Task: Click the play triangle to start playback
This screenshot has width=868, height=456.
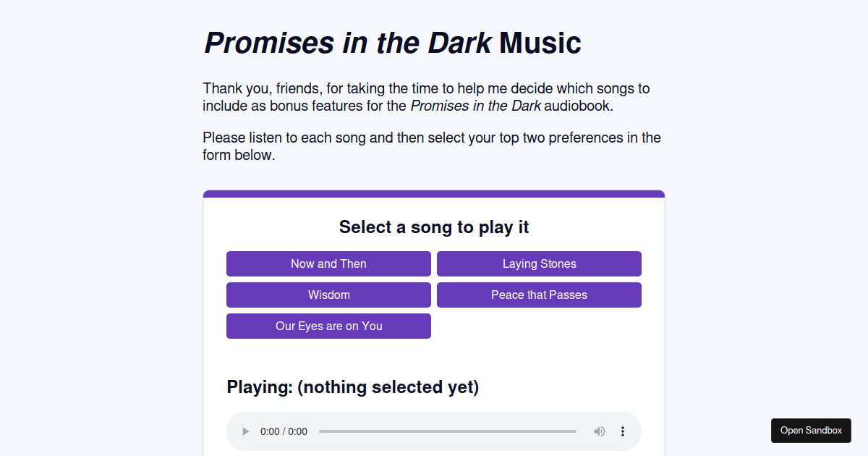Action: click(245, 431)
